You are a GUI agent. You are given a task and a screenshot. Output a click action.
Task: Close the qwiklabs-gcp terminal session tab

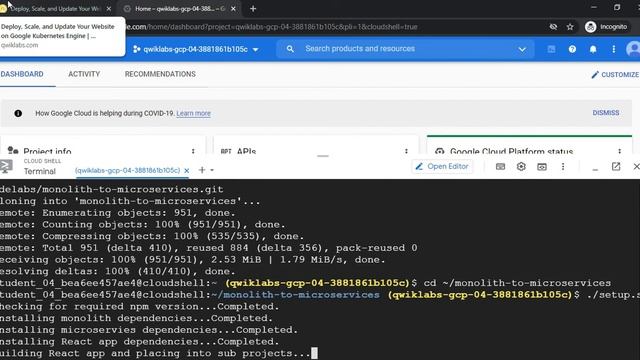(x=187, y=171)
